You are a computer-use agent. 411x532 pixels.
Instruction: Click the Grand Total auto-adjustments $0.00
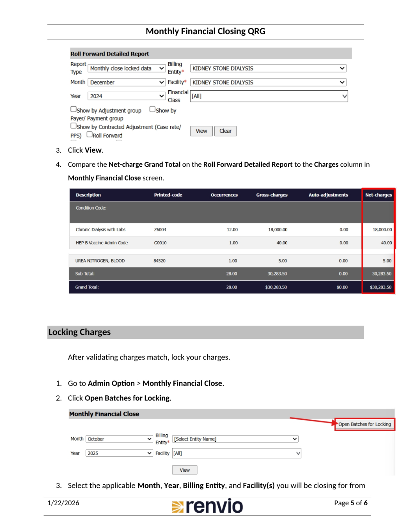tap(342, 287)
